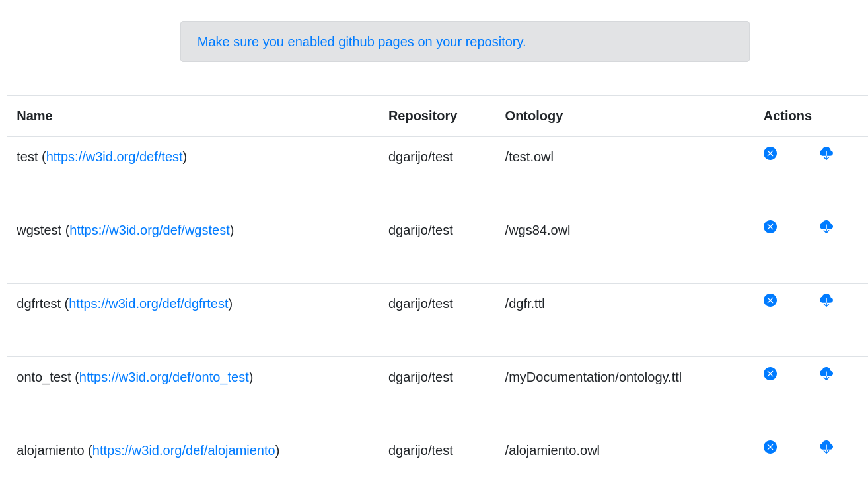Visit the onto_test w3id link
The image size is (868, 486).
pyautogui.click(x=164, y=377)
